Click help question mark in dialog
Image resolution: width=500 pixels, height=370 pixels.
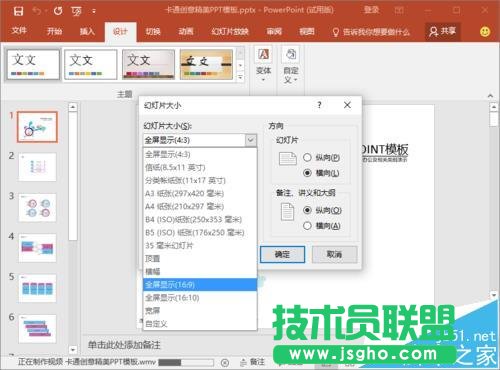[319, 105]
